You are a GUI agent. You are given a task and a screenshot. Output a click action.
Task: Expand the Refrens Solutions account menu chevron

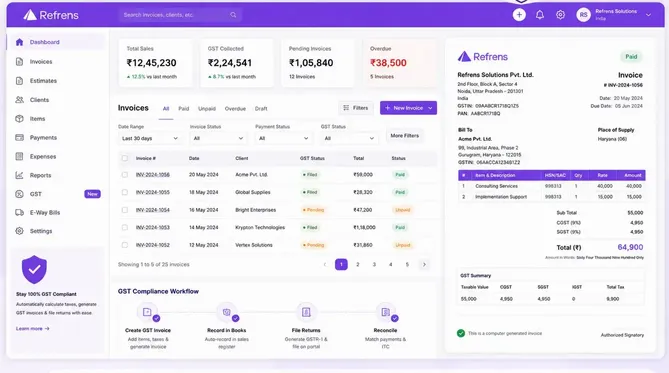(x=648, y=15)
